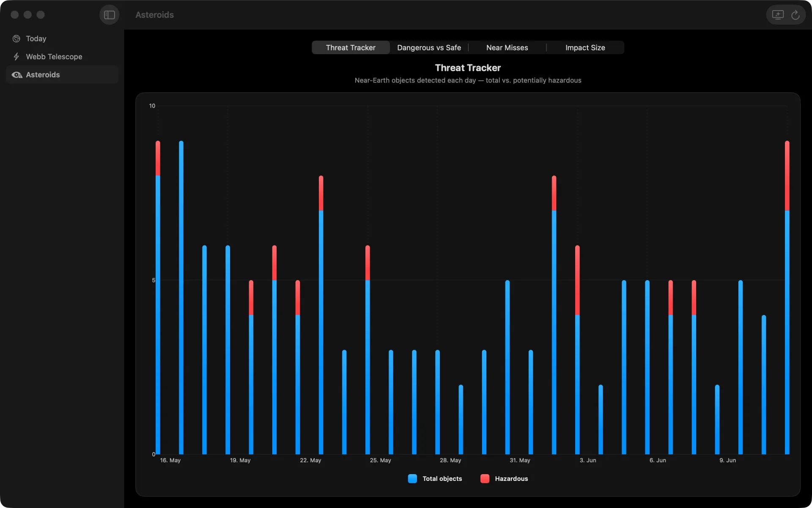The image size is (812, 508).
Task: Click the 28. May axis label
Action: tap(450, 460)
